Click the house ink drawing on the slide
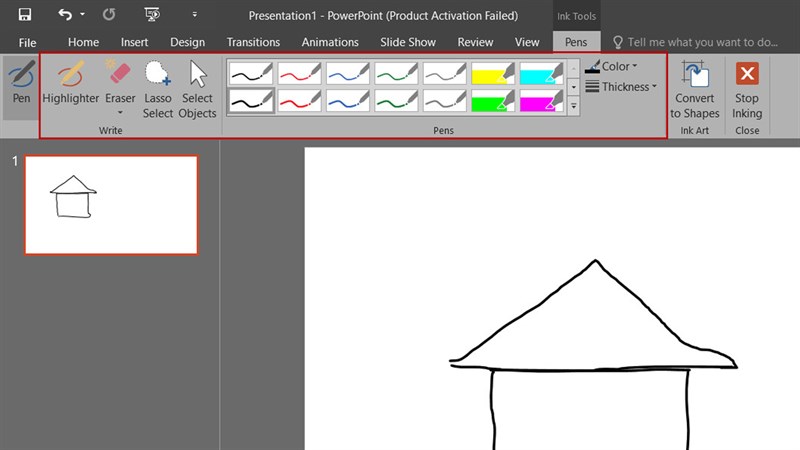This screenshot has height=450, width=800. click(x=593, y=355)
